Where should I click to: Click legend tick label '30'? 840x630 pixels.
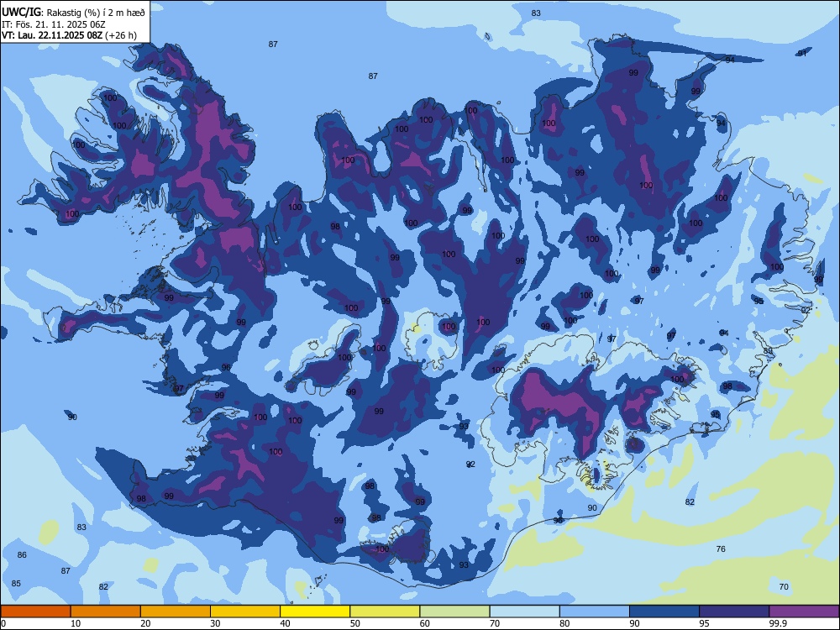(215, 623)
